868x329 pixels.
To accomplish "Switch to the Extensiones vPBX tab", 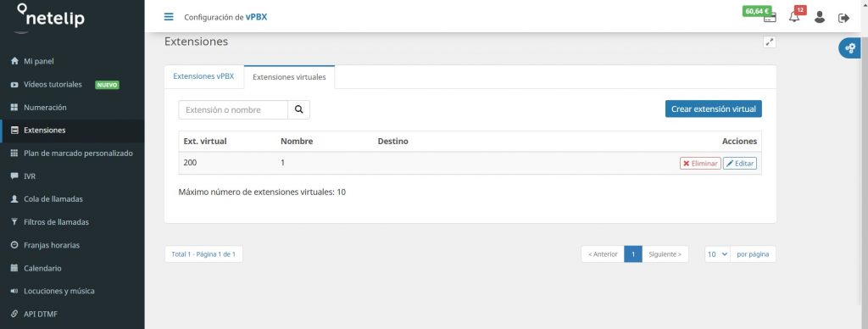I will (x=203, y=76).
